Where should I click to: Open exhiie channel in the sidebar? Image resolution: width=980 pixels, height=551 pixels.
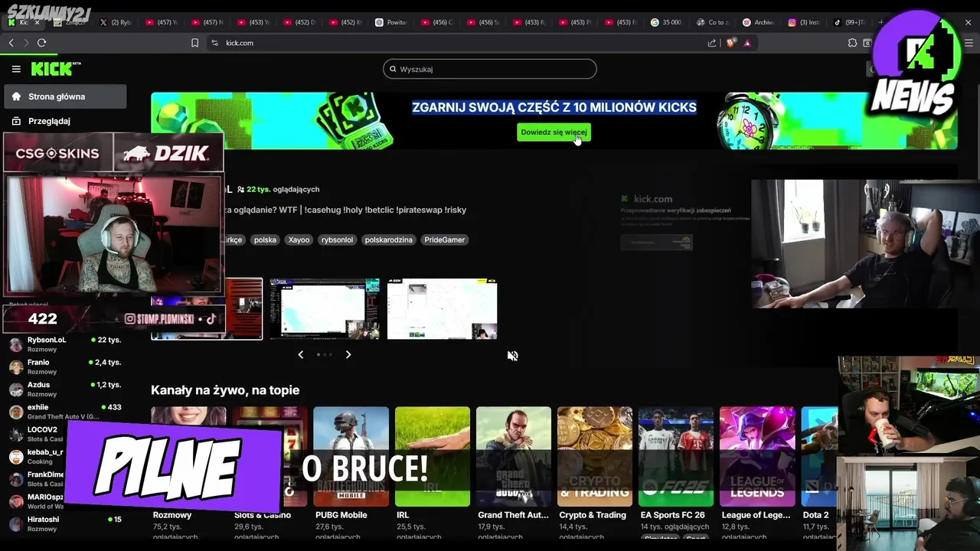pyautogui.click(x=65, y=412)
